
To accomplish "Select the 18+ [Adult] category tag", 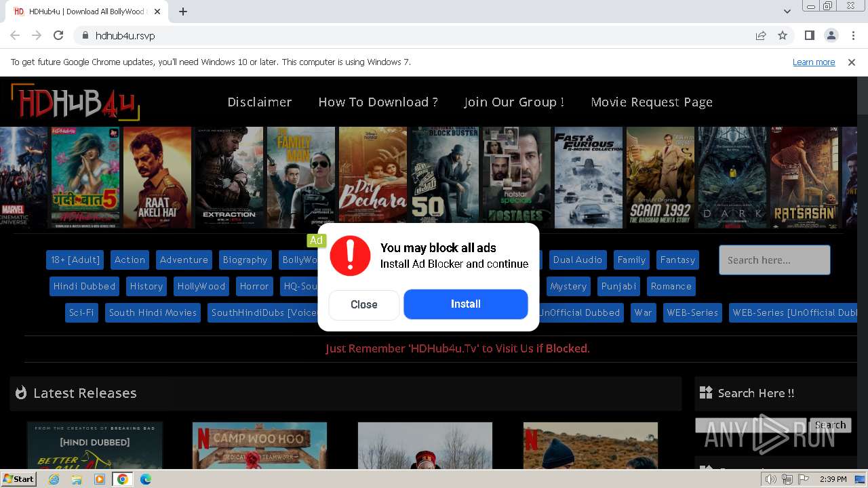I will 75,260.
